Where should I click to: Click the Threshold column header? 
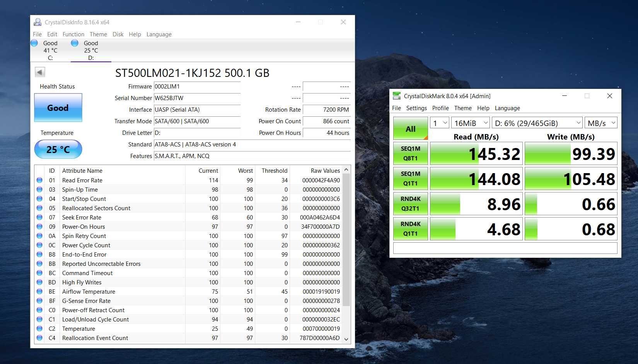[x=273, y=170]
